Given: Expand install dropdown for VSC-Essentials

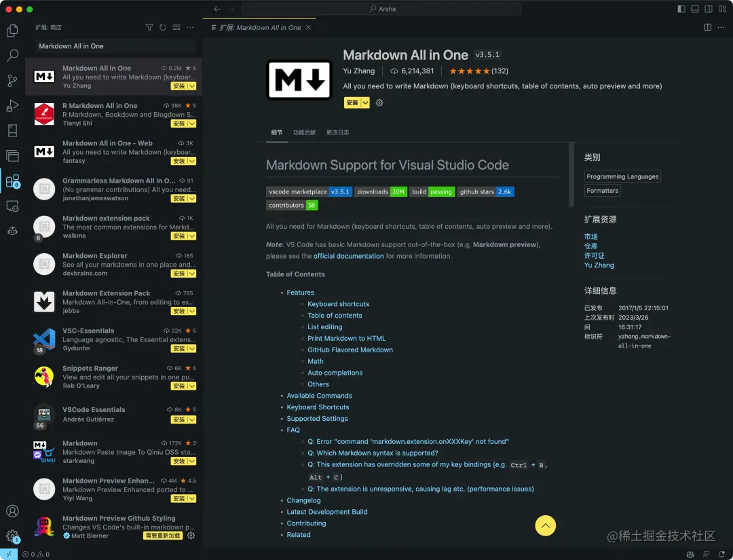Looking at the screenshot, I should [191, 349].
